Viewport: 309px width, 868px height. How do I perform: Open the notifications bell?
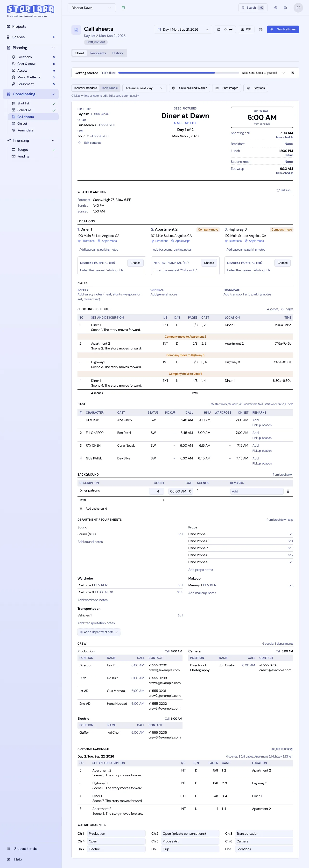[285, 8]
